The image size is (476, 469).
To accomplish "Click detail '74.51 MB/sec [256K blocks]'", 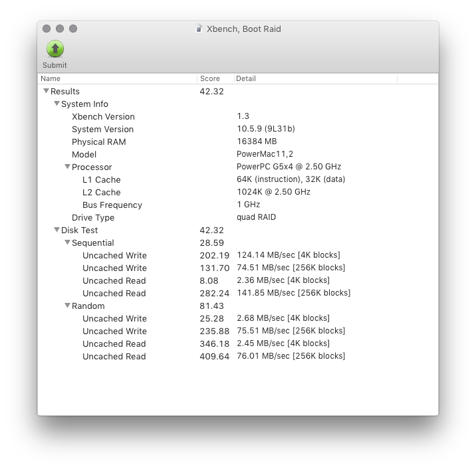I will click(291, 268).
